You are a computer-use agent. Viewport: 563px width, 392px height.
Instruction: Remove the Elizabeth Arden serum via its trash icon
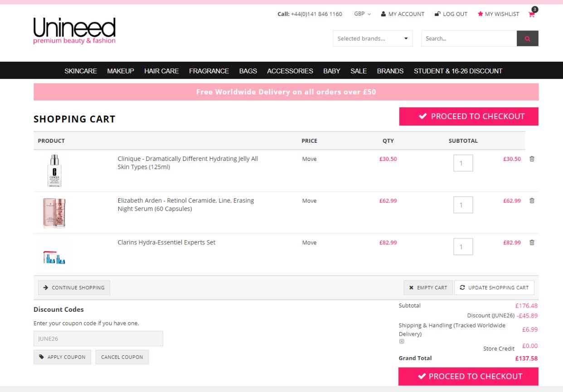click(532, 201)
